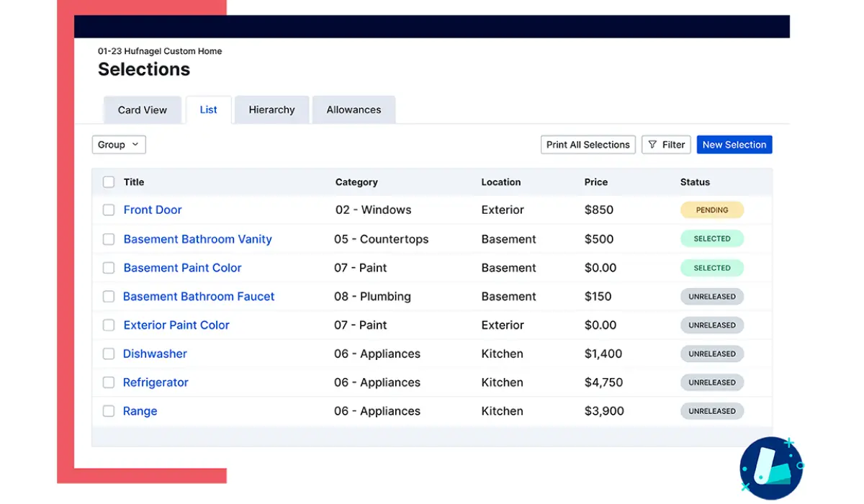This screenshot has height=504, width=864.
Task: Open the Basement Paint Color link
Action: pos(183,268)
